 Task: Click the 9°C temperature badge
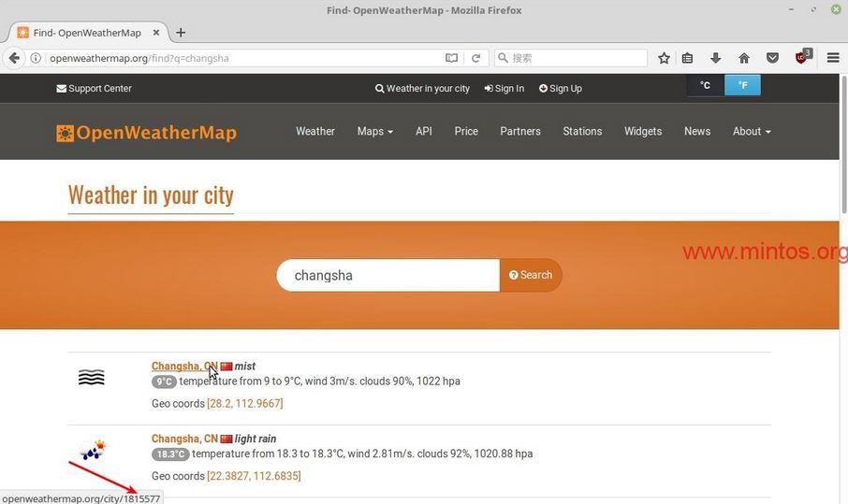click(164, 382)
